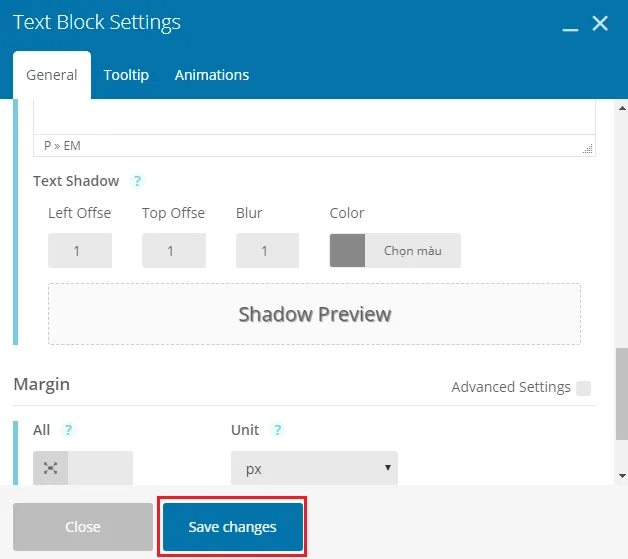Click the scrollbar down arrow
The width and height of the screenshot is (628, 559).
pyautogui.click(x=622, y=476)
